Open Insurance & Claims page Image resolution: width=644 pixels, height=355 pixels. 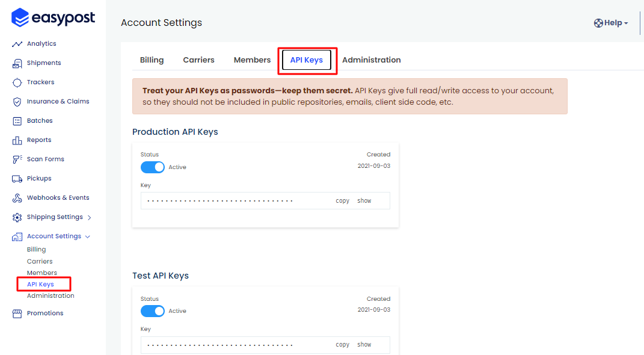tap(58, 102)
